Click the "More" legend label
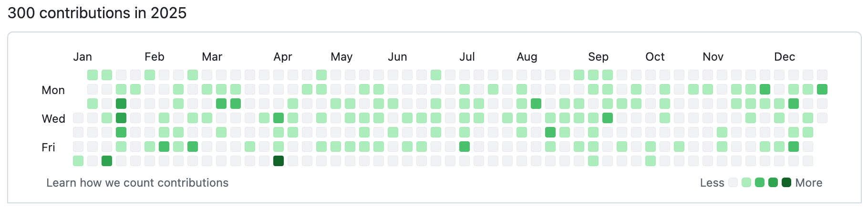 [809, 183]
